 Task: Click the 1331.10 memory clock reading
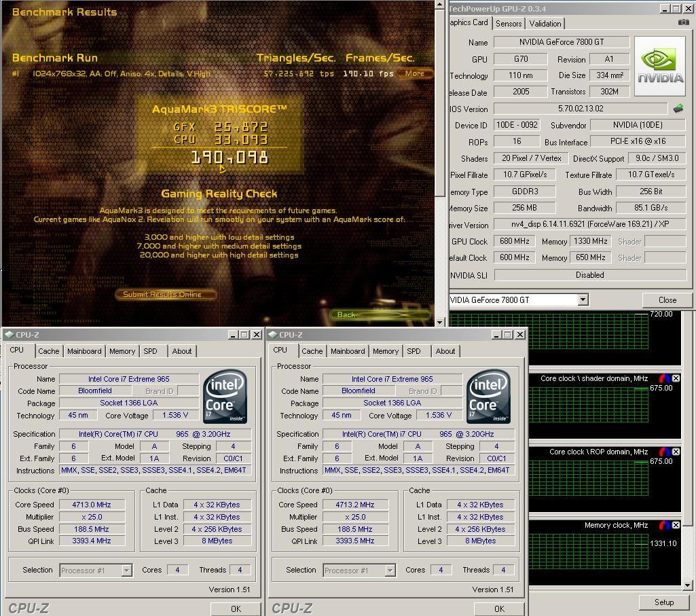tap(663, 543)
